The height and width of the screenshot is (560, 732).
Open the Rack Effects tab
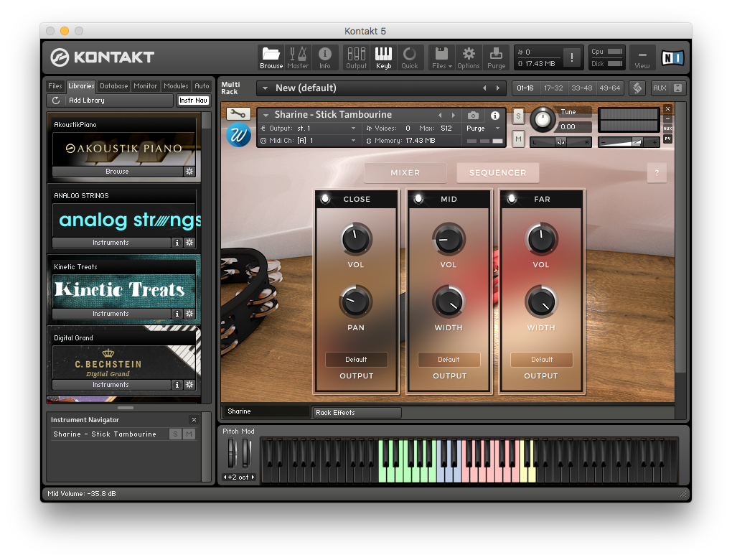click(x=357, y=412)
